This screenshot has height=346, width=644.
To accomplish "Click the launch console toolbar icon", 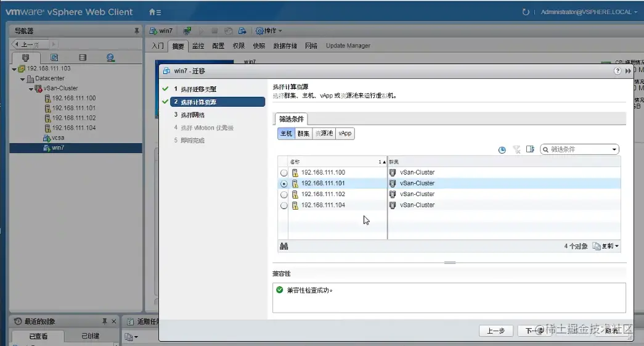I will (x=187, y=31).
